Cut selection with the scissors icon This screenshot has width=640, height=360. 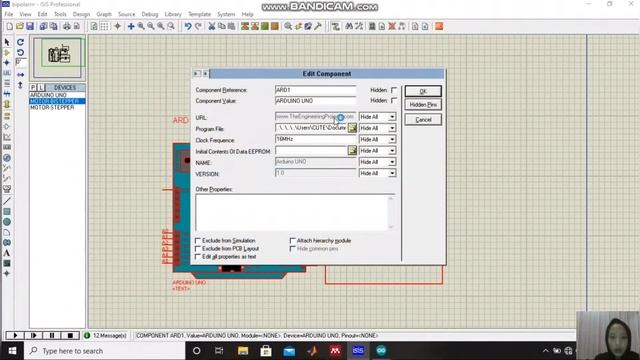click(x=211, y=27)
